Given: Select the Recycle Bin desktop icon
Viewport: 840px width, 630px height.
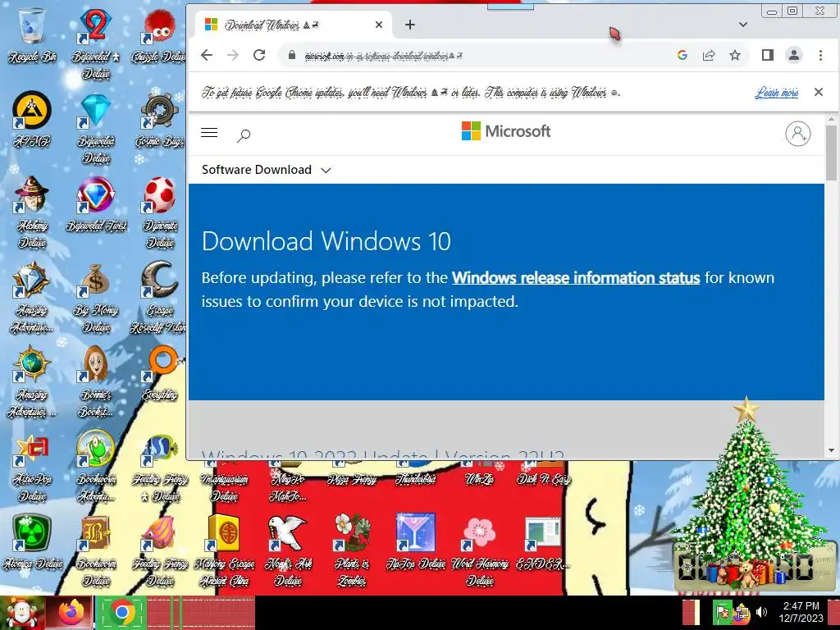Looking at the screenshot, I should (x=32, y=36).
